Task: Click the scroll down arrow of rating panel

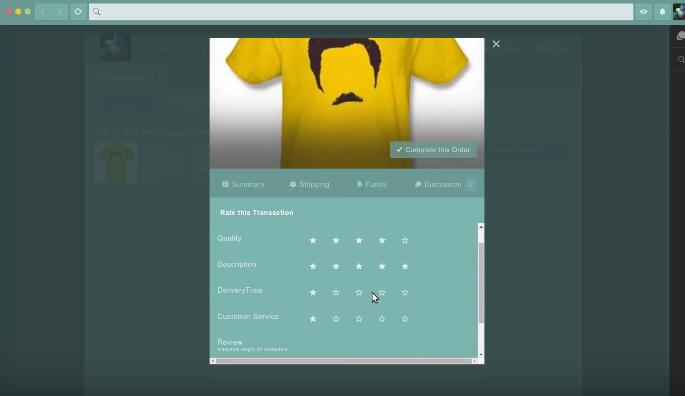Action: click(481, 354)
